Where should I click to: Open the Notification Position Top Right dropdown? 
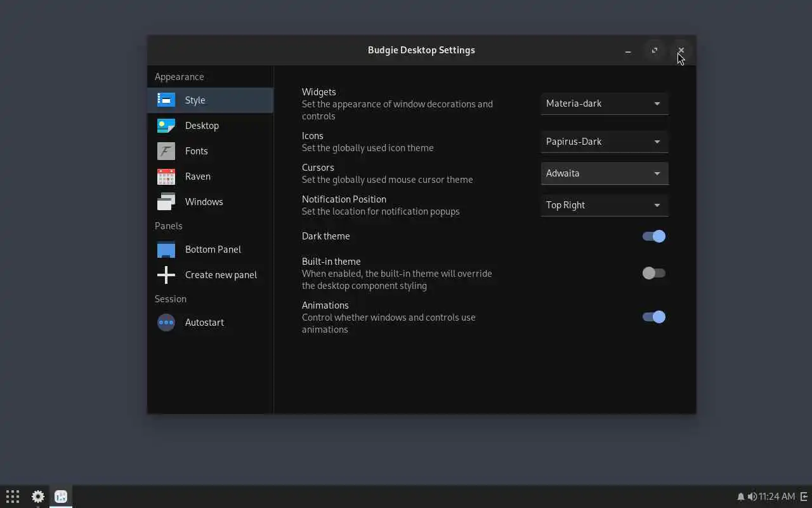tap(605, 205)
